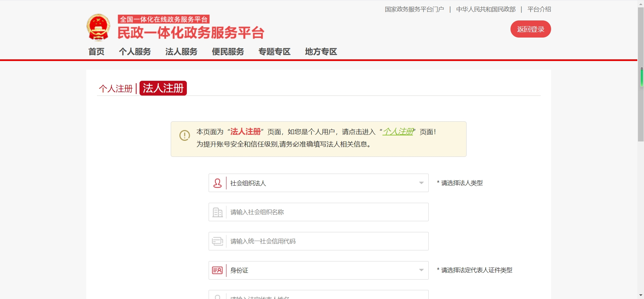Viewport: 644px width, 299px height.
Task: Go to 首页 in navigation bar
Action: 96,52
